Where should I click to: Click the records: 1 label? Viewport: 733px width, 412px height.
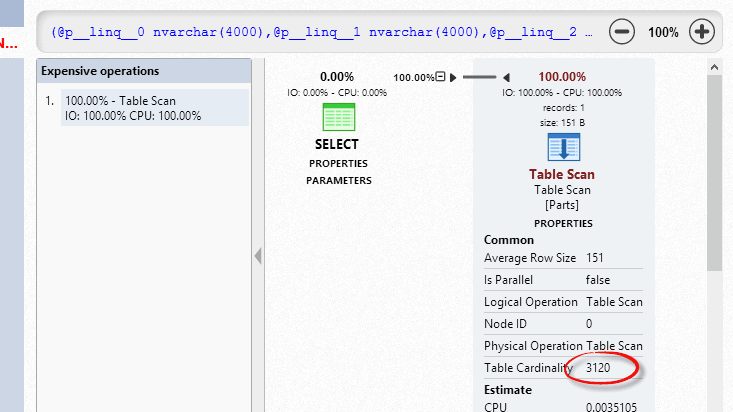pyautogui.click(x=563, y=108)
